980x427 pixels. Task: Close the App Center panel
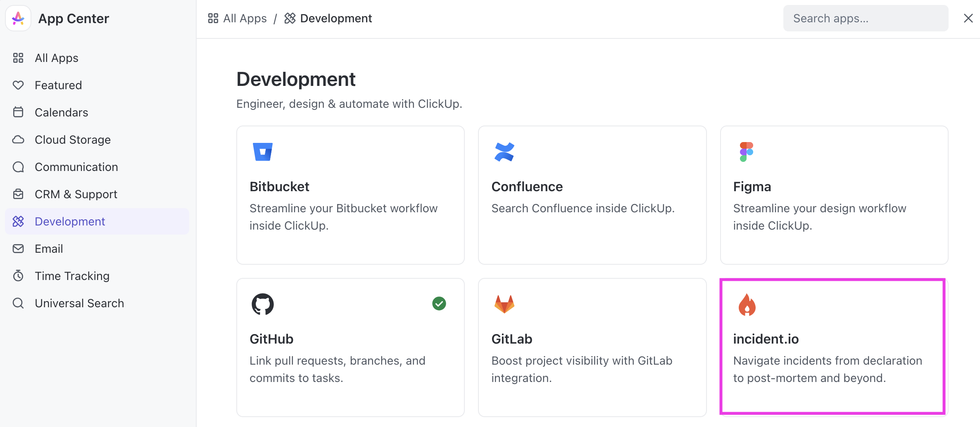[x=968, y=18]
